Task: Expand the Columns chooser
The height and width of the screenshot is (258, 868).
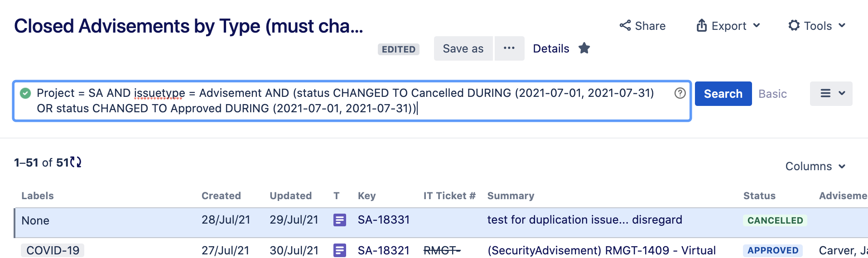Action: [815, 166]
